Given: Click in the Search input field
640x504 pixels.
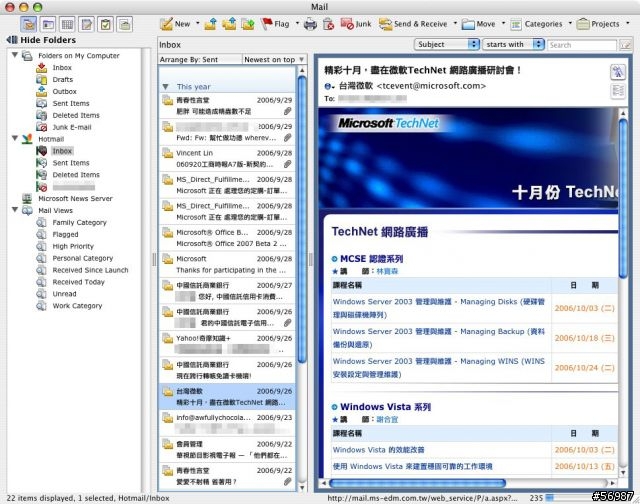Looking at the screenshot, I should coord(582,45).
